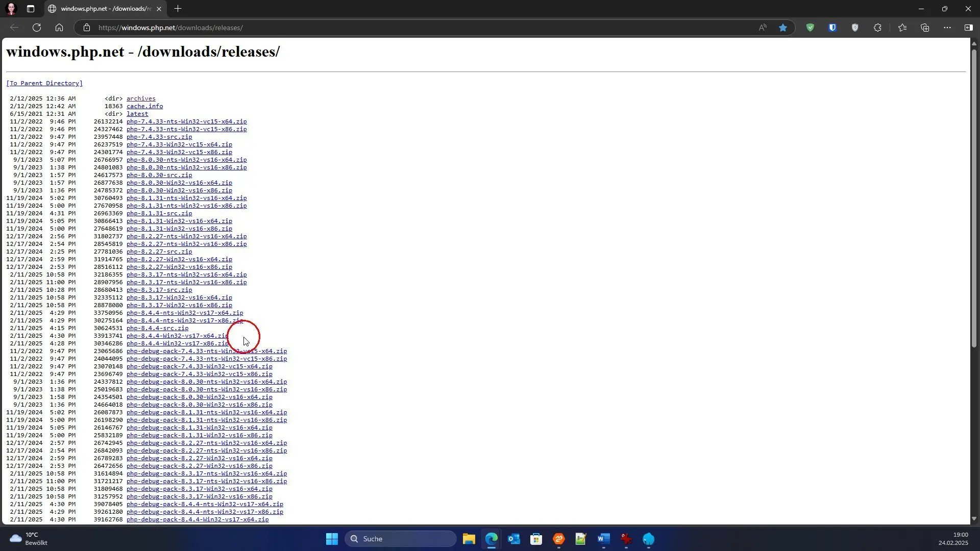
Task: Download php-8.3.17-src.zip
Action: click(159, 290)
